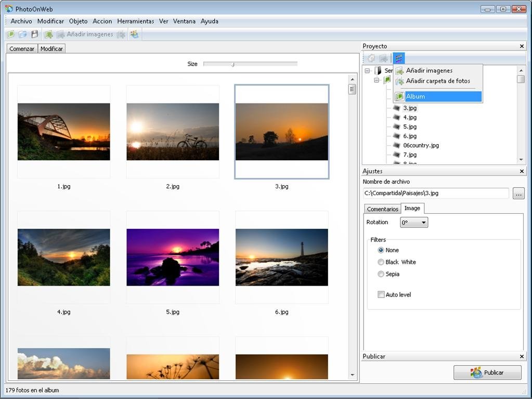Click the new album filmstrip icon in toolbar

click(x=11, y=34)
